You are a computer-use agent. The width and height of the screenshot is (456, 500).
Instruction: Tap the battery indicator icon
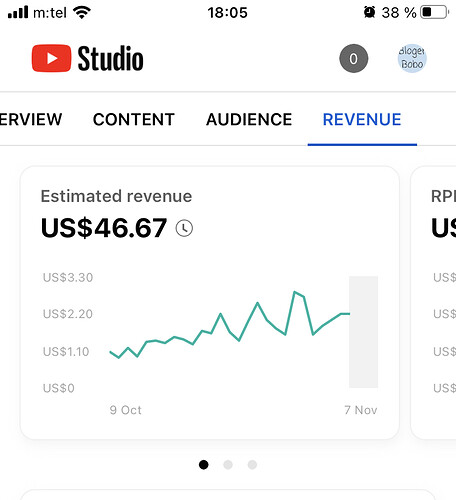coord(435,13)
